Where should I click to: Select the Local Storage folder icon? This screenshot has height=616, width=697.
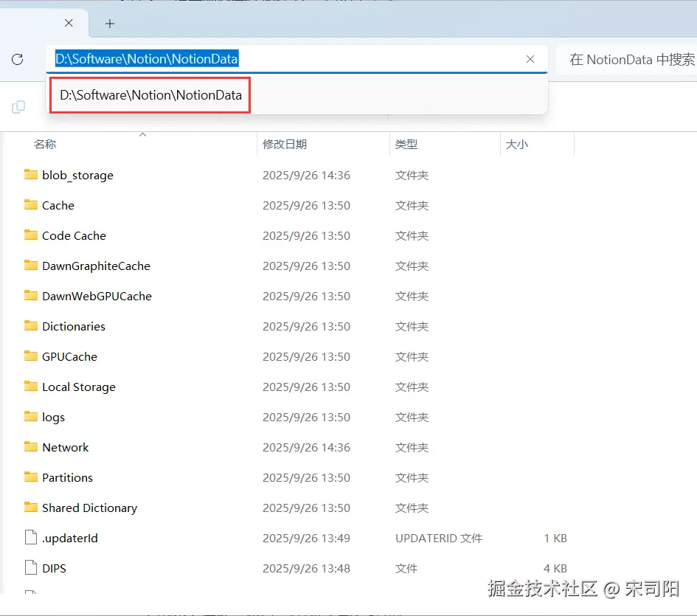click(31, 386)
